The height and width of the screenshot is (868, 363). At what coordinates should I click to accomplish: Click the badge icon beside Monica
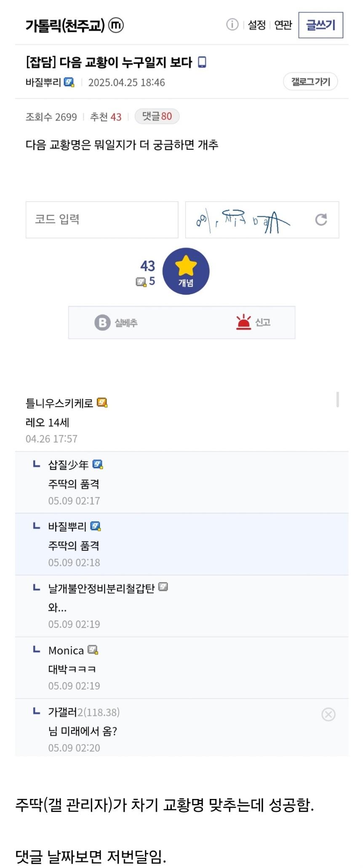(93, 650)
